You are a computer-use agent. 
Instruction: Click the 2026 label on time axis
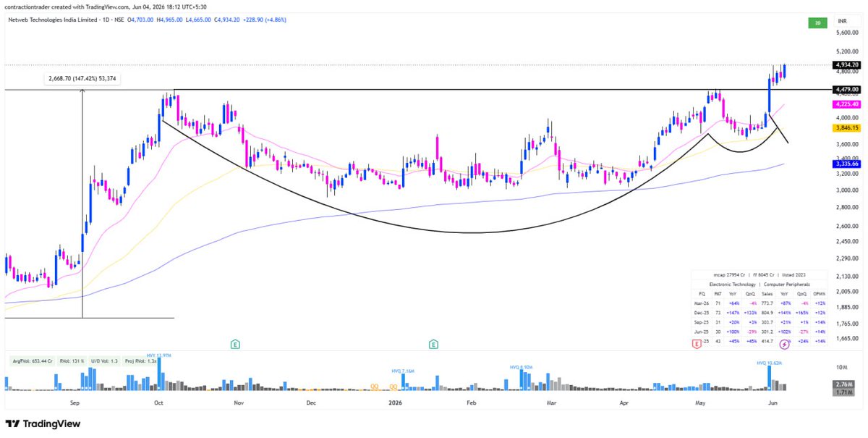pos(395,402)
